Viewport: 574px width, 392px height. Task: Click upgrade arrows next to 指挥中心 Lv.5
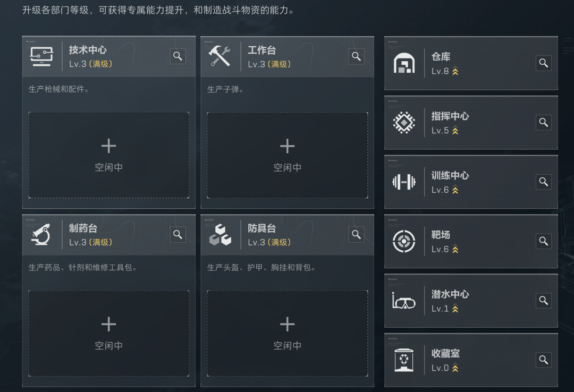(x=455, y=131)
